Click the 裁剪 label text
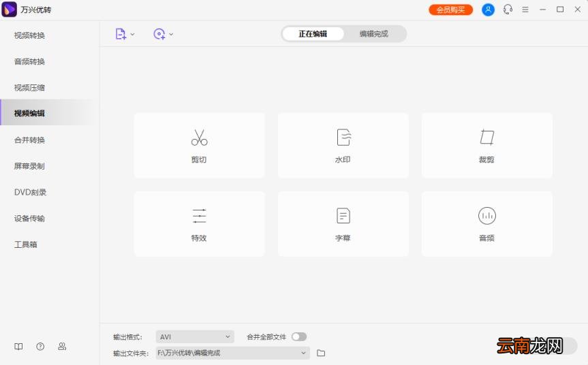Screen dimensions: 588x365 (486, 159)
